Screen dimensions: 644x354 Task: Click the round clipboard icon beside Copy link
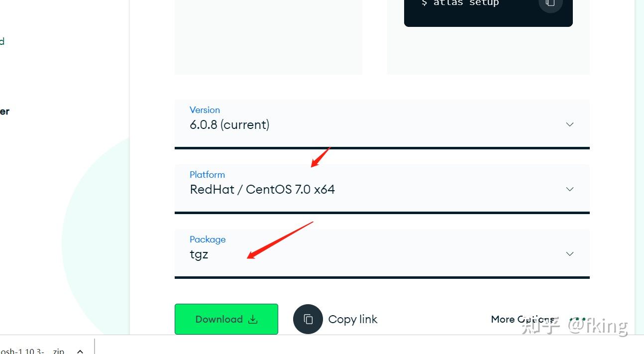pos(308,319)
